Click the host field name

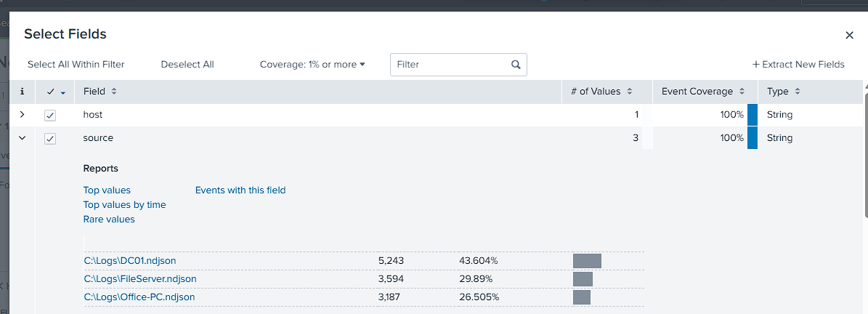93,115
